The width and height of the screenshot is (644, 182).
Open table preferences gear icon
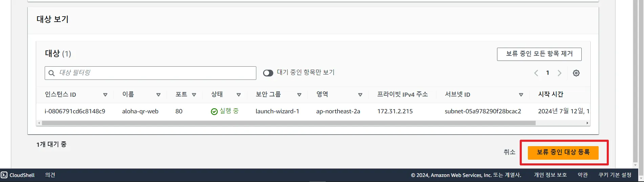(x=576, y=73)
